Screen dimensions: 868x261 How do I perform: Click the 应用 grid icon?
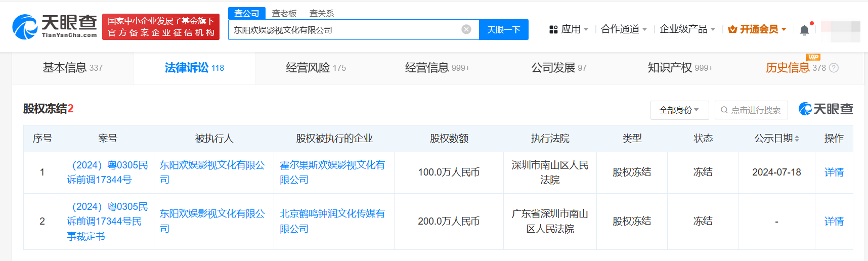tap(553, 29)
